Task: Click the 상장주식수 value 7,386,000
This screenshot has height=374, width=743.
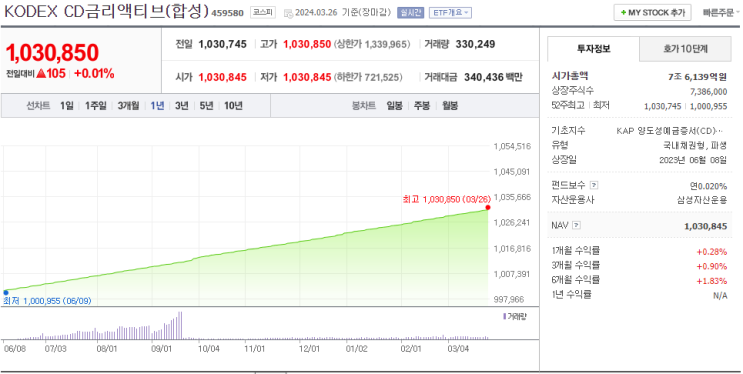Action: (x=708, y=91)
